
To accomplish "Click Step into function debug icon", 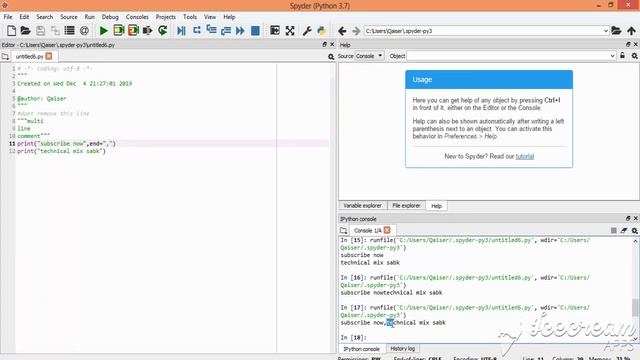I will point(211,31).
